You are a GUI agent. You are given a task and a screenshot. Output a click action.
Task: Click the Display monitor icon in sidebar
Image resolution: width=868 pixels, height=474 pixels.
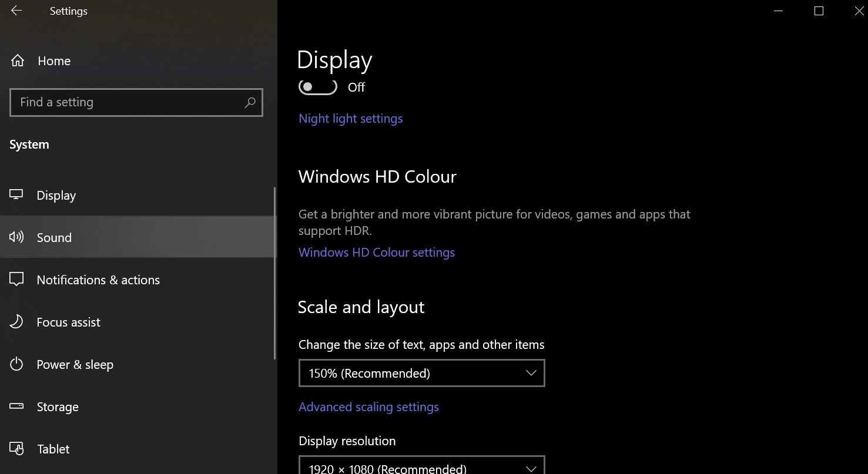click(16, 194)
